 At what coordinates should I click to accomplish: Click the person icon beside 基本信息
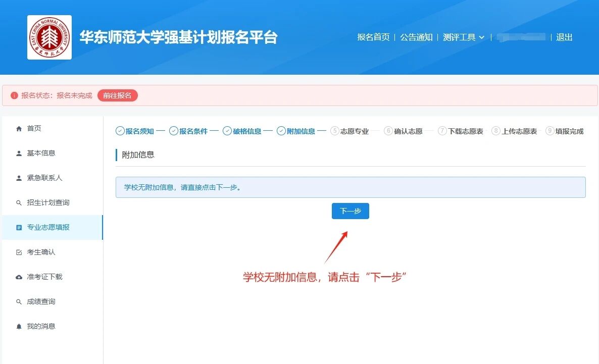19,153
